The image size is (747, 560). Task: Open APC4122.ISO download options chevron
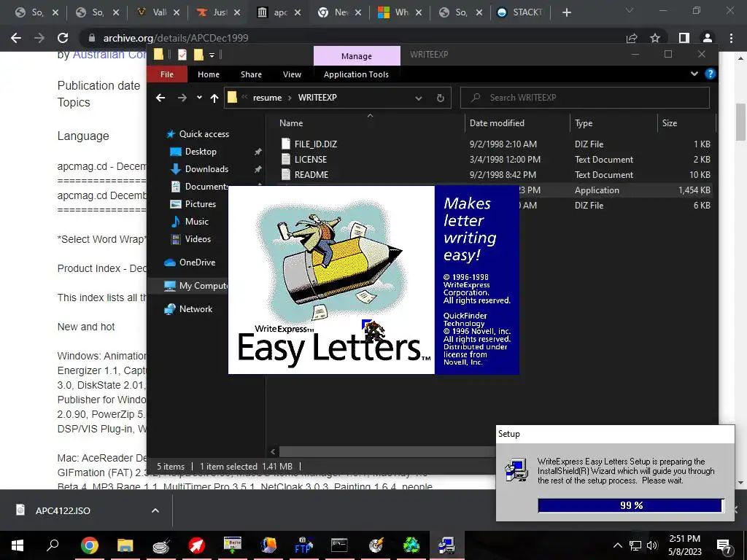(155, 510)
